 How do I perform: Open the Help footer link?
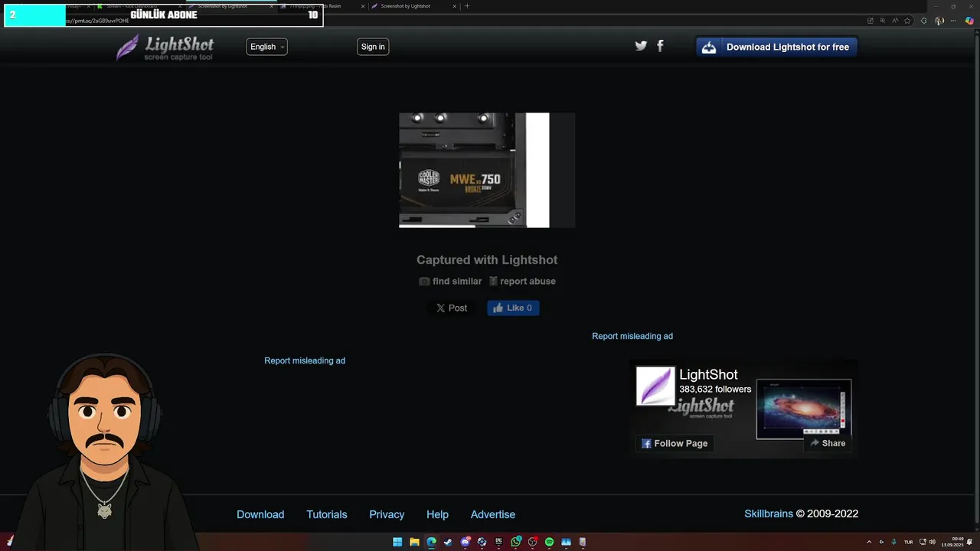point(437,514)
